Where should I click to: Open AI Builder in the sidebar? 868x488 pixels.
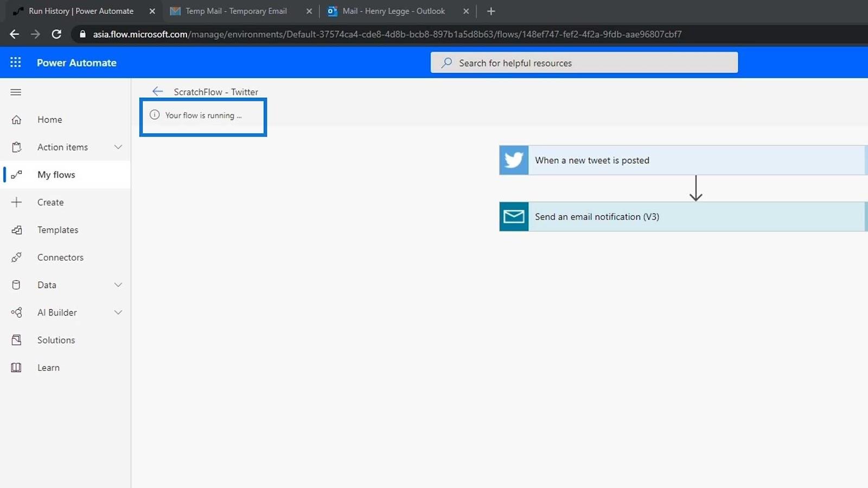click(65, 312)
